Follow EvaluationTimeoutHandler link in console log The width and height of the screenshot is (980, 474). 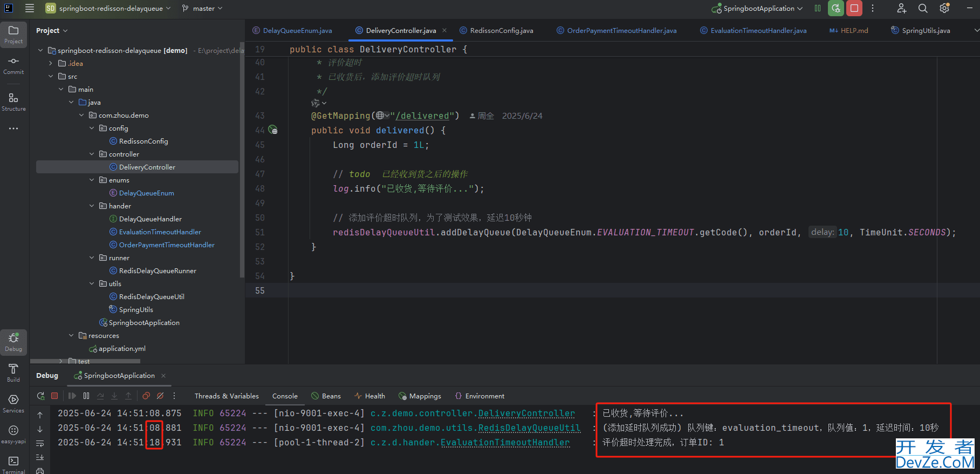(x=505, y=442)
